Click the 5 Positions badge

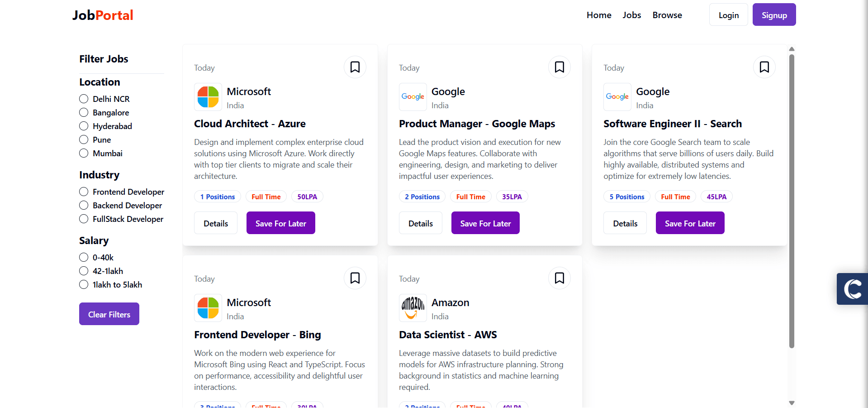(627, 197)
